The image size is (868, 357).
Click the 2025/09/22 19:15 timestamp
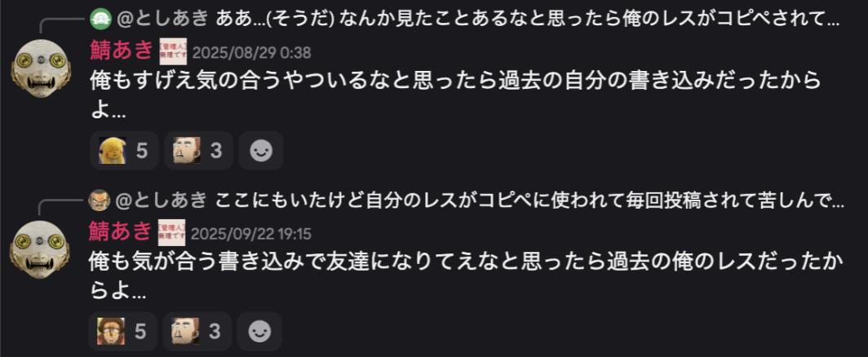point(251,234)
